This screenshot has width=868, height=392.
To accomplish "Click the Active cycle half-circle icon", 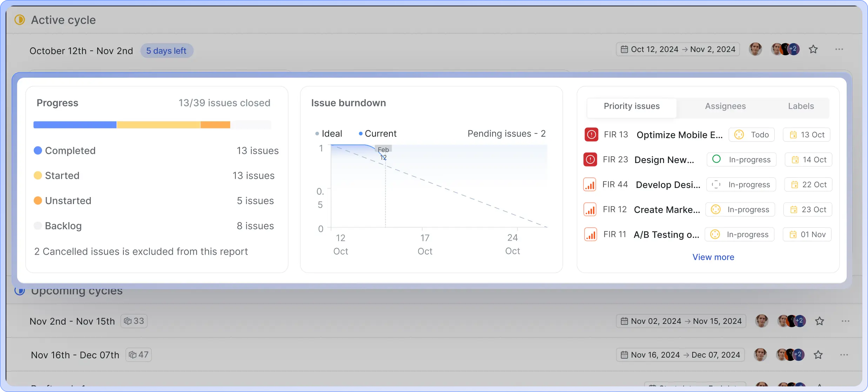I will click(20, 20).
